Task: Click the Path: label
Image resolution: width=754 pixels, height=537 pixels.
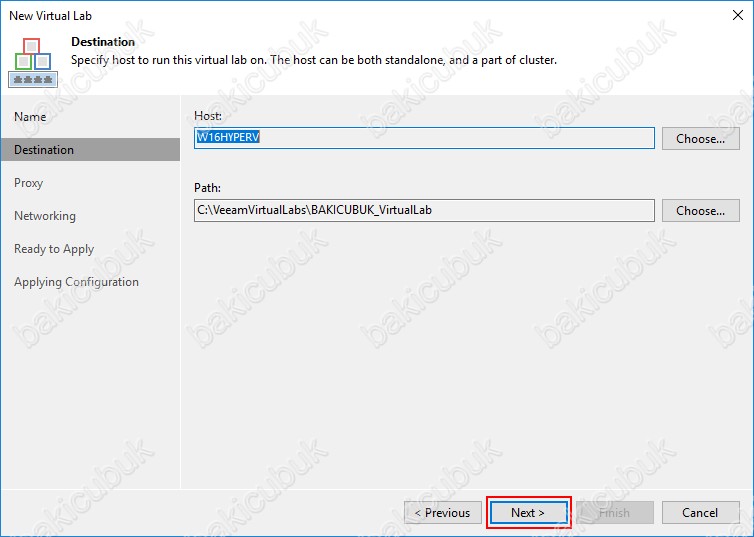Action: [207, 188]
